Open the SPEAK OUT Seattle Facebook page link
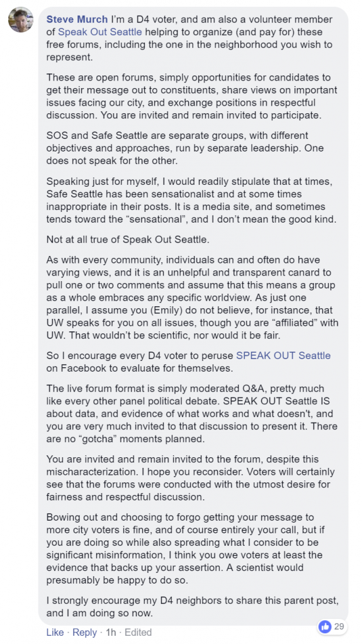The height and width of the screenshot is (644, 362). coord(283,355)
